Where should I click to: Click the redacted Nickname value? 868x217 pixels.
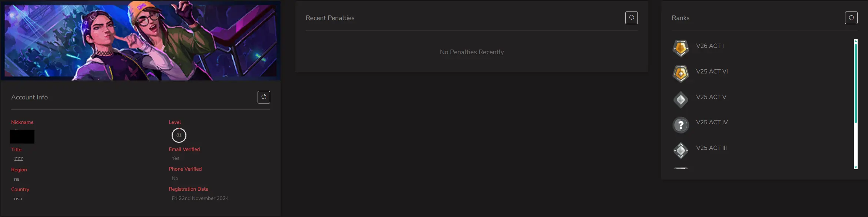22,137
